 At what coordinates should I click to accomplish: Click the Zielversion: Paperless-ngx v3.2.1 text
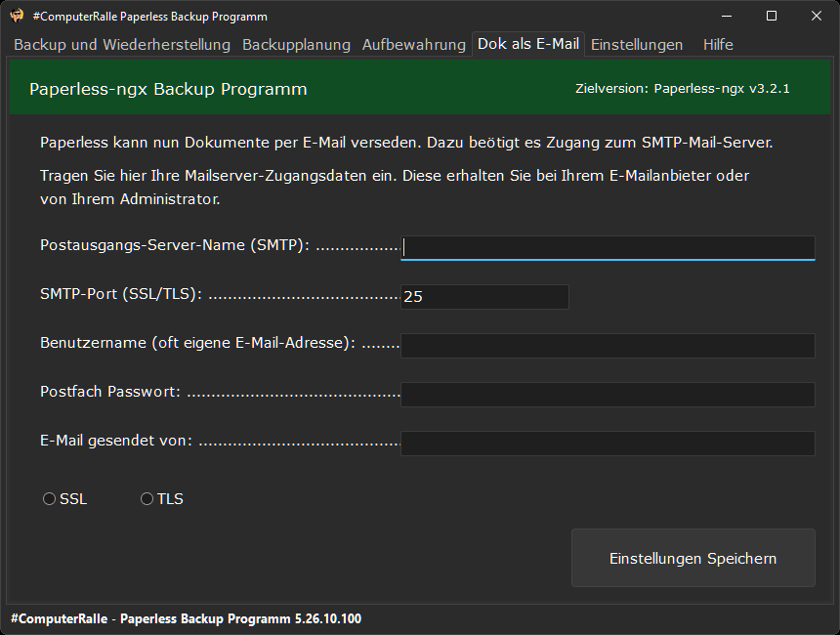683,89
